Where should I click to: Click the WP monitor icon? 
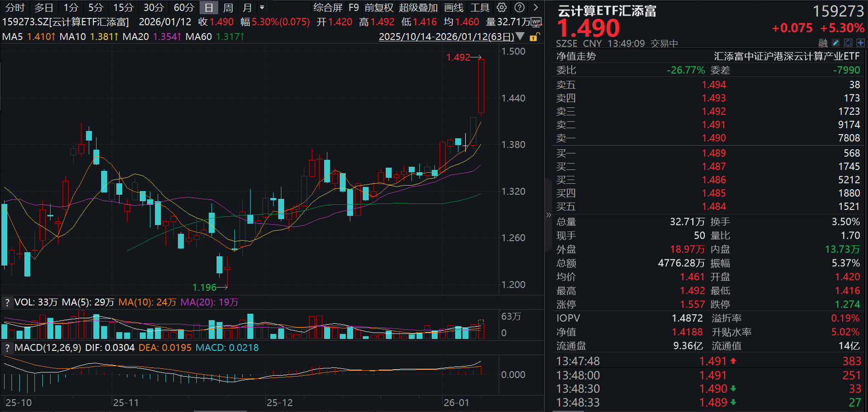coord(536,22)
